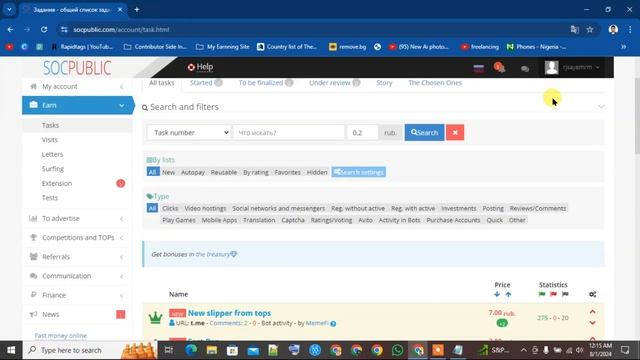Click the blue Search button
The height and width of the screenshot is (360, 640).
tap(424, 133)
